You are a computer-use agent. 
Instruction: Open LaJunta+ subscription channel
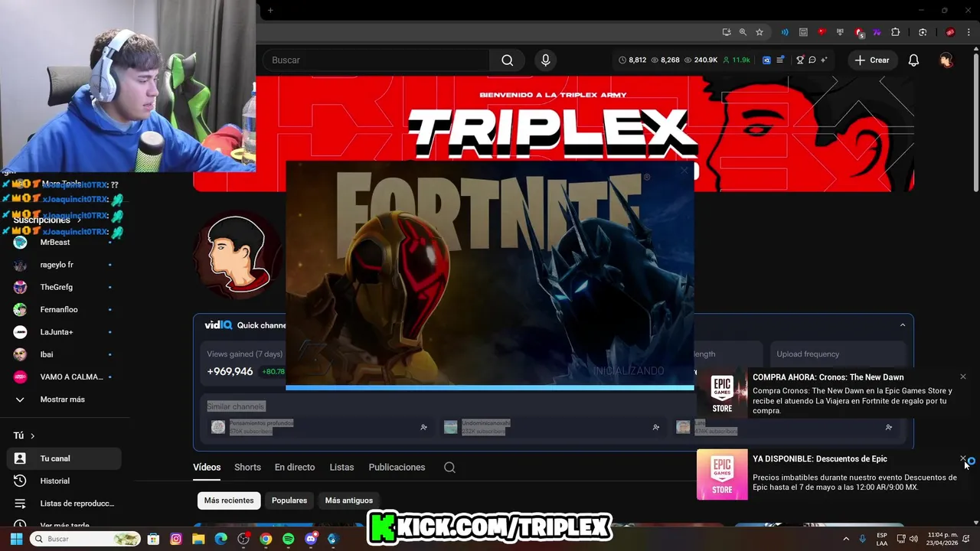click(x=64, y=332)
